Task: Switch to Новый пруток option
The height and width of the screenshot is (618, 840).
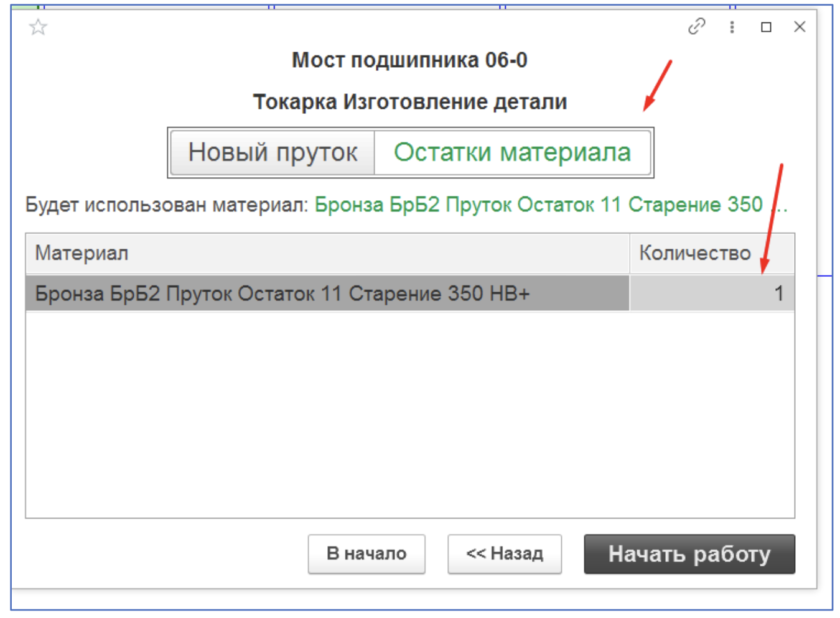Action: point(273,152)
